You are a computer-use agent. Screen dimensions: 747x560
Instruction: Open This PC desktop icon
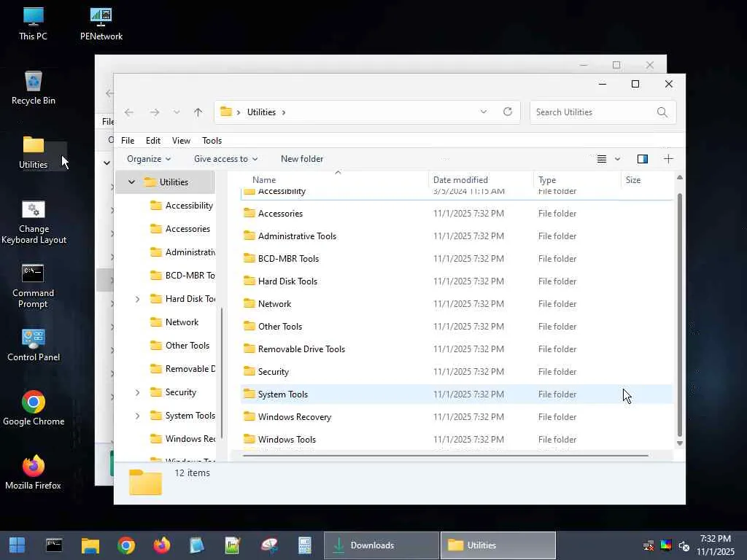click(33, 24)
